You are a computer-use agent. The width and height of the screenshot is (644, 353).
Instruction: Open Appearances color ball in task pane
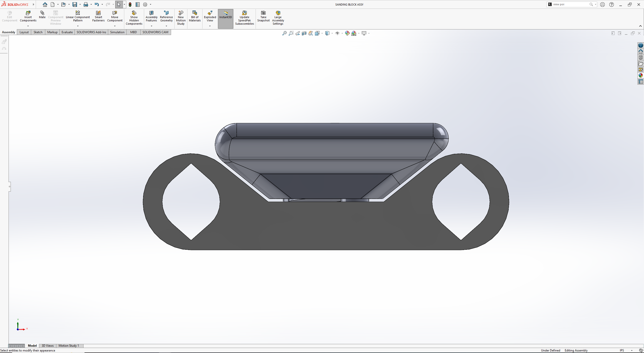coord(640,76)
